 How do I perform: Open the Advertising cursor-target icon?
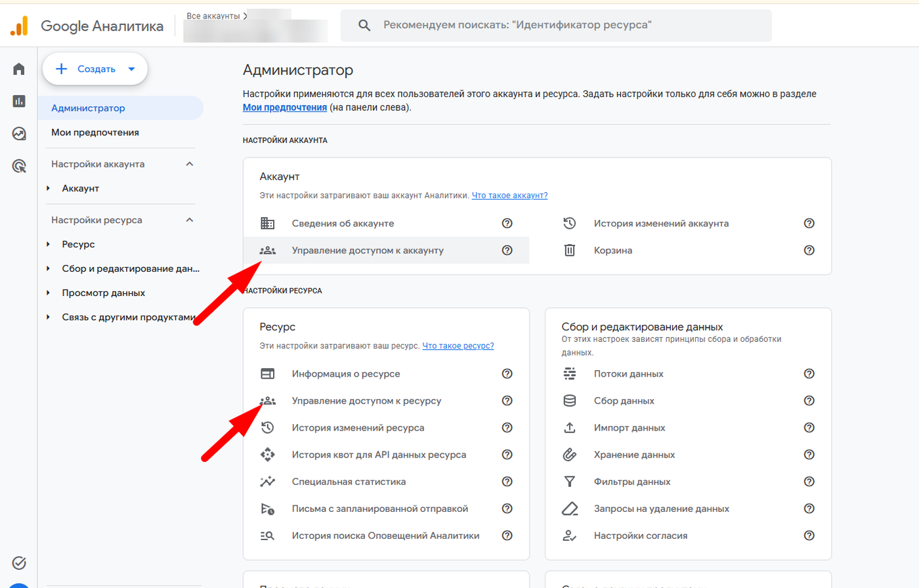click(x=19, y=167)
